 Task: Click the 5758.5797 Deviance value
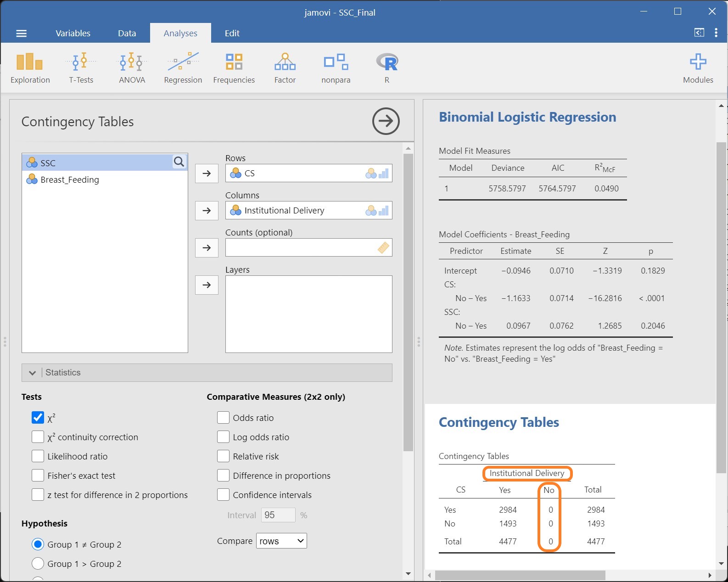[507, 189]
